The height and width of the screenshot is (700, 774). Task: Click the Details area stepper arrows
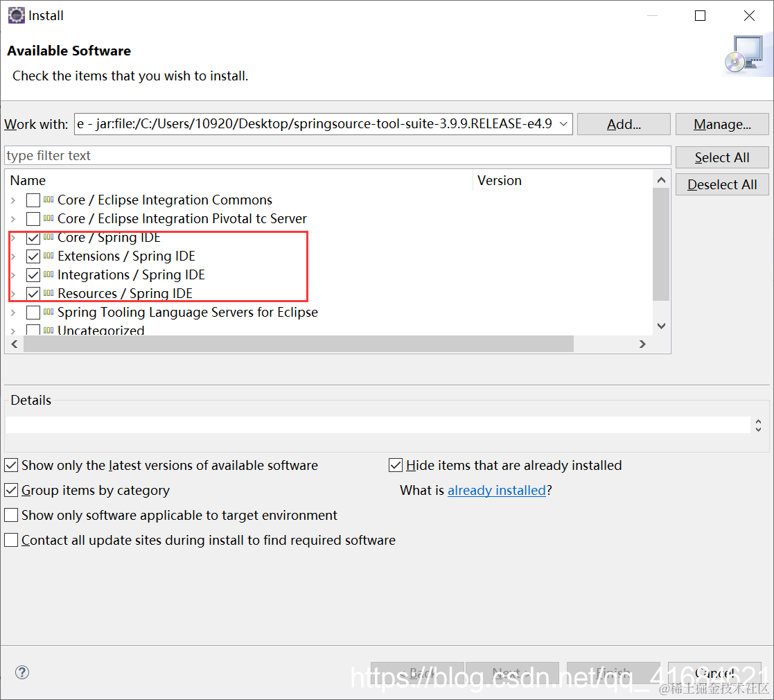tap(758, 425)
